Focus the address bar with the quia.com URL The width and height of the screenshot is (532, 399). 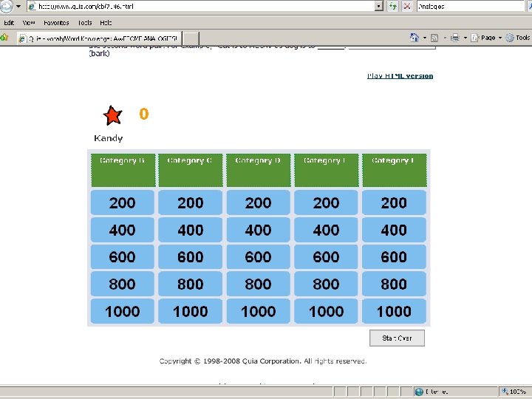click(x=201, y=6)
